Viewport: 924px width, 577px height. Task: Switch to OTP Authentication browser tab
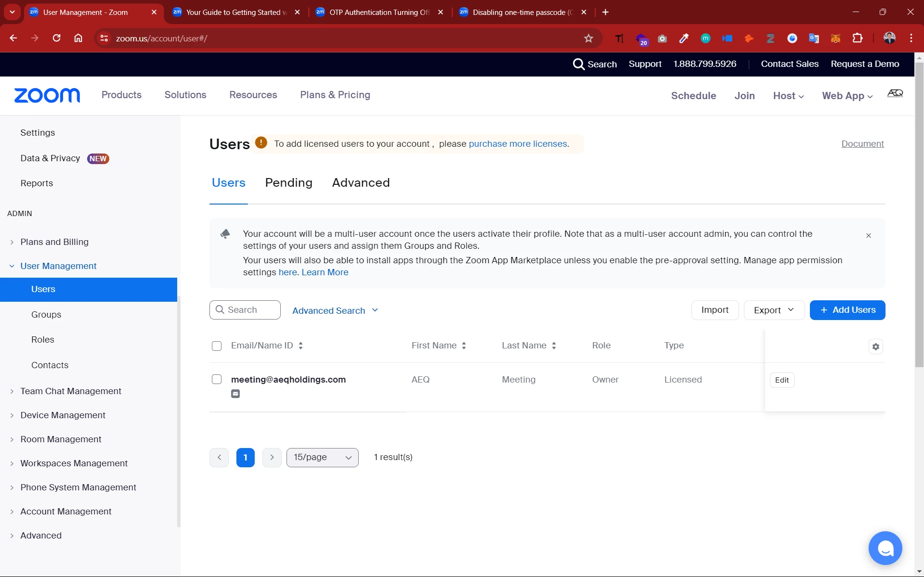pyautogui.click(x=379, y=12)
